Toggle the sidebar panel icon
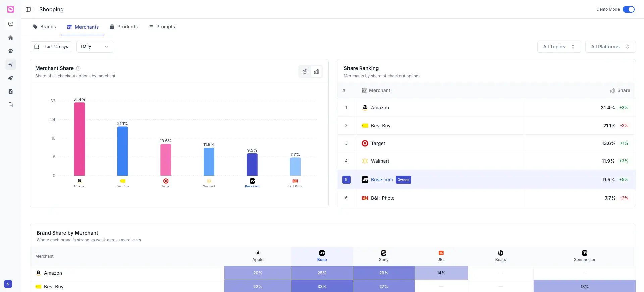Screen dimensions: 644x292 click(28, 9)
